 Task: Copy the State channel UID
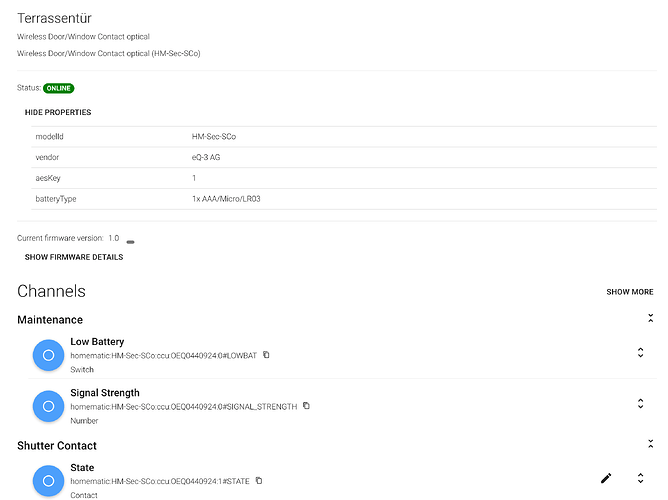[258, 481]
